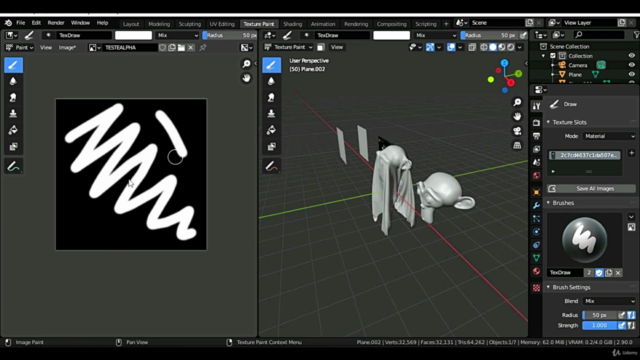The image size is (640, 360).
Task: Select the Smear tool in image editor
Action: 13,98
